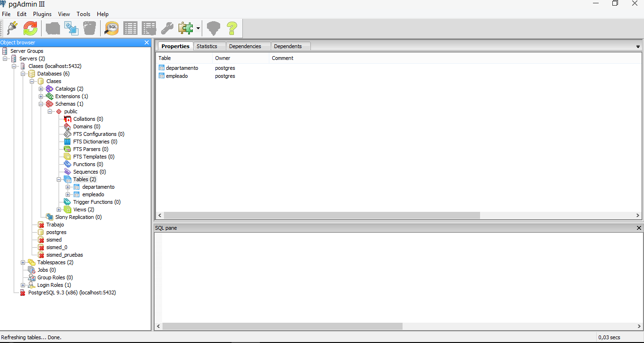Expand the Extensions (1) node
The image size is (644, 343).
tap(41, 96)
